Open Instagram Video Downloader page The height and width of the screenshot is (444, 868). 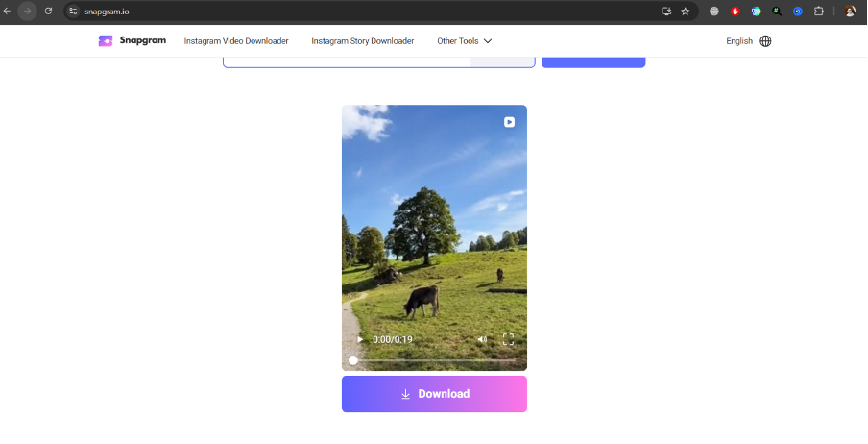tap(236, 41)
